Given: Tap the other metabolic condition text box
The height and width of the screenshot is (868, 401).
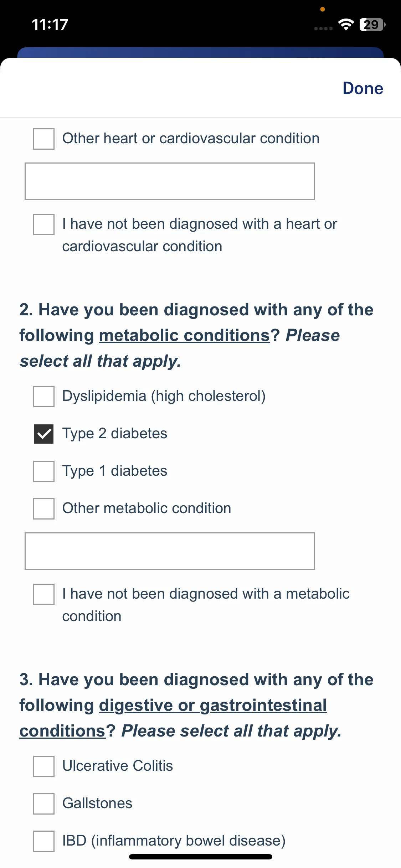Looking at the screenshot, I should [170, 551].
